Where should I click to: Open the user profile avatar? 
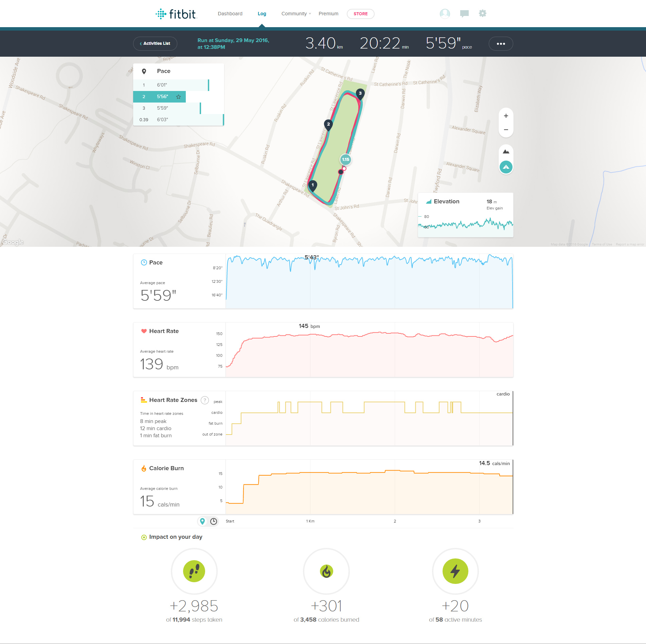(445, 14)
